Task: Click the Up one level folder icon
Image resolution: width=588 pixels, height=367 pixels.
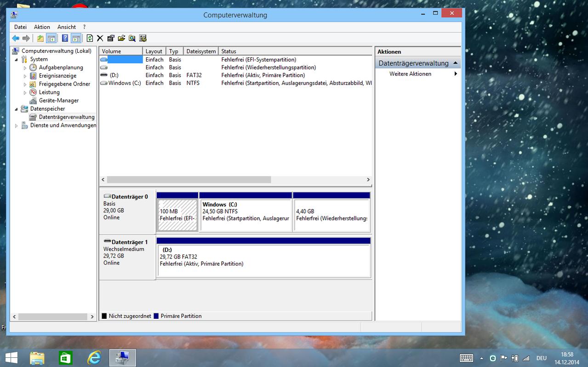Action: [40, 39]
